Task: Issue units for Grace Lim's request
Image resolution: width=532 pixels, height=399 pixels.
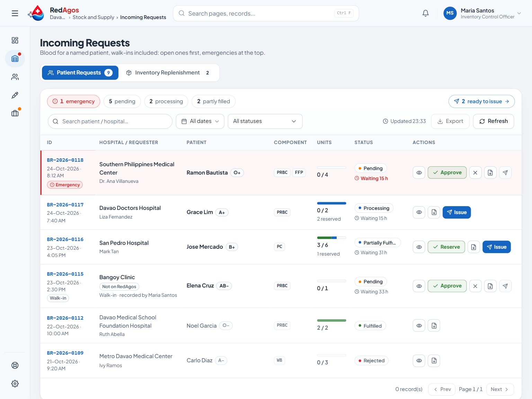Action: (457, 212)
